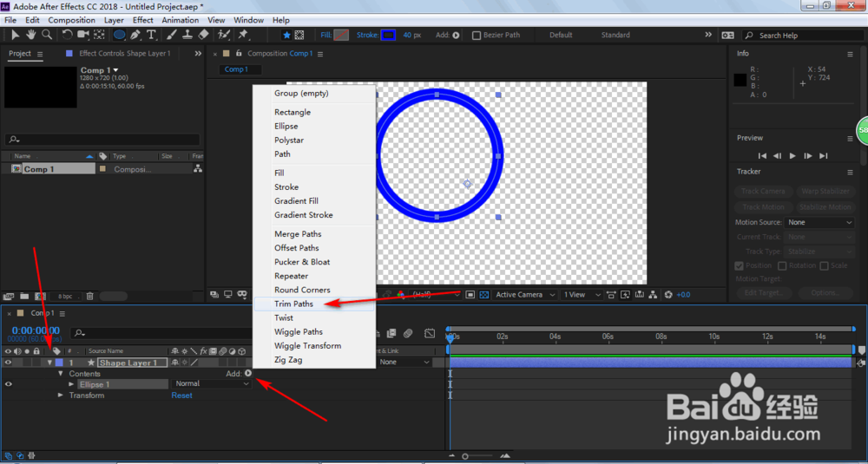
Task: Click the Pixel Aspect Ratio Correction icon
Action: [612, 295]
